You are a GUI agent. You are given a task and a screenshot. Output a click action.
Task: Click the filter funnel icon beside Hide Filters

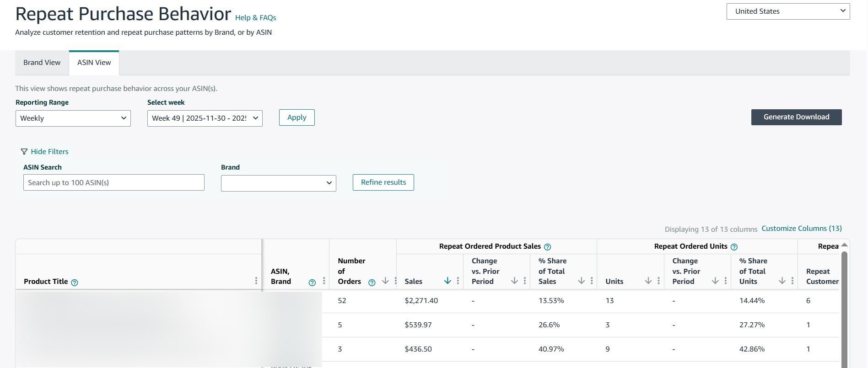point(24,152)
